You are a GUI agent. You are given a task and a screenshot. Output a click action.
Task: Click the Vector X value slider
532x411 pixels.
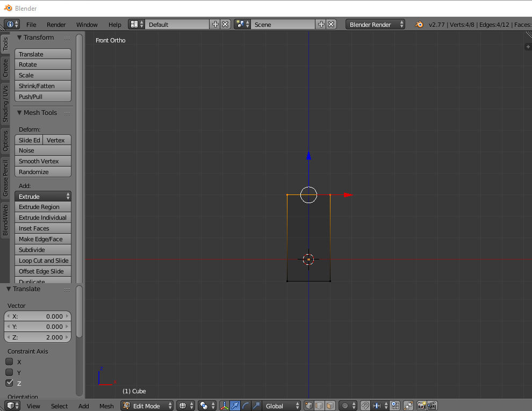pos(38,316)
